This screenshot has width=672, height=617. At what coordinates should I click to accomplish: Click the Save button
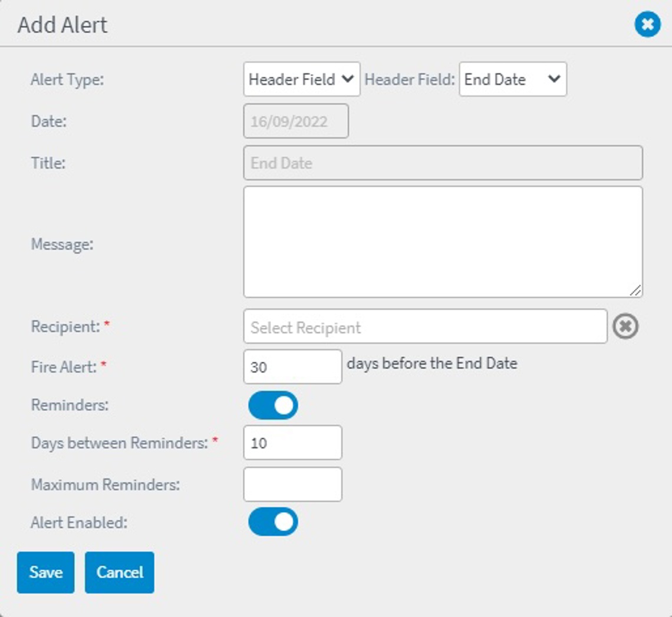46,572
